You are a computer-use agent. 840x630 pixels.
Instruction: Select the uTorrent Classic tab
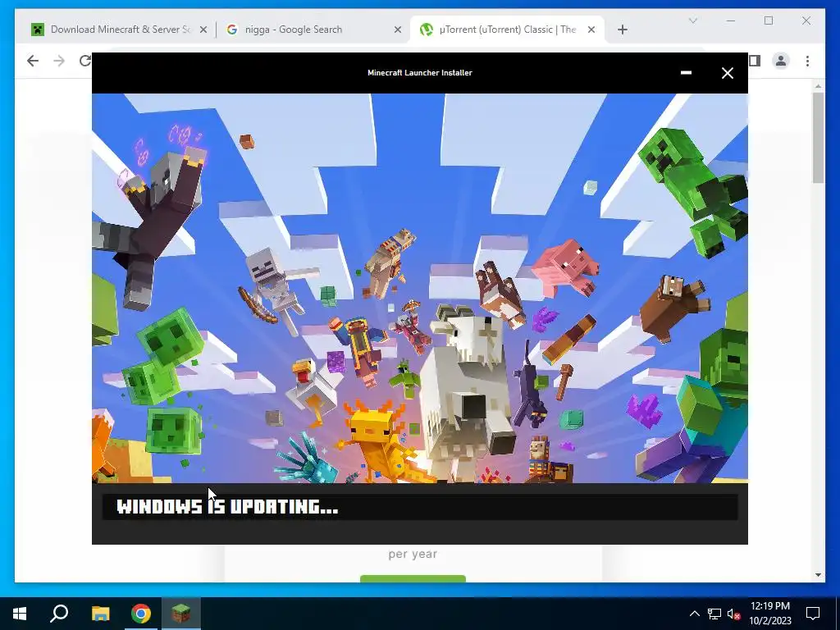coord(507,30)
